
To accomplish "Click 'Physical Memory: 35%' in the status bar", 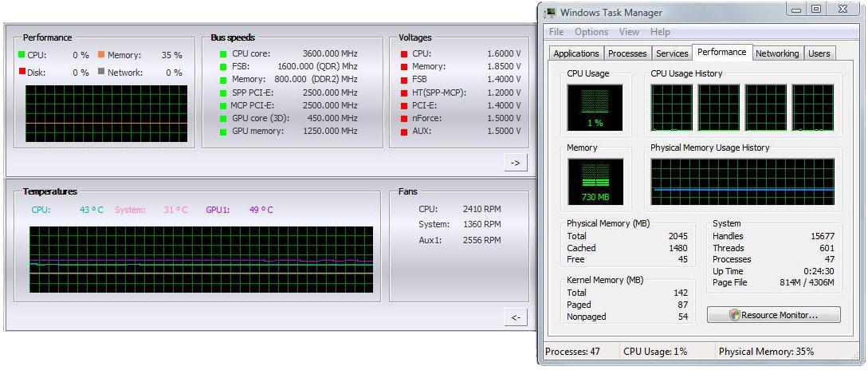I will click(x=766, y=351).
